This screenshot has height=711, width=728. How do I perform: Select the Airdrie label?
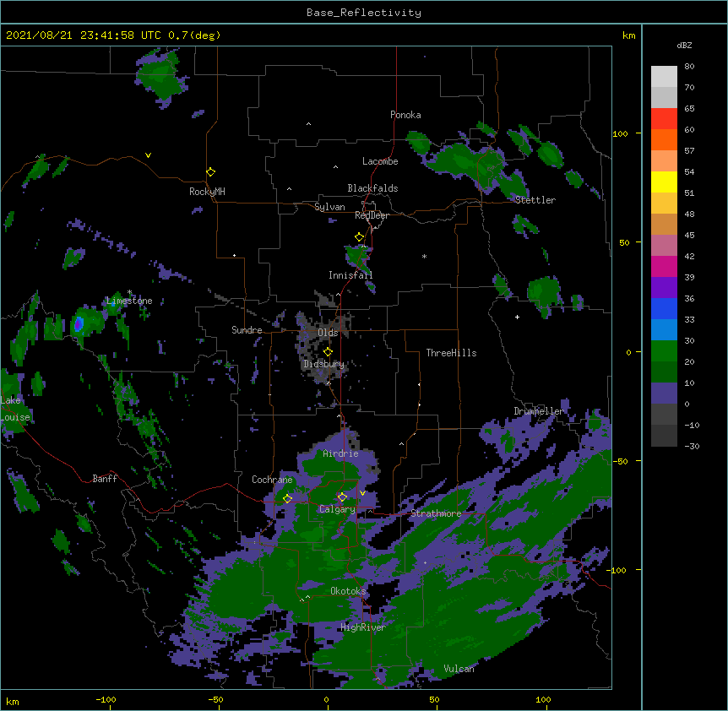[x=340, y=453]
